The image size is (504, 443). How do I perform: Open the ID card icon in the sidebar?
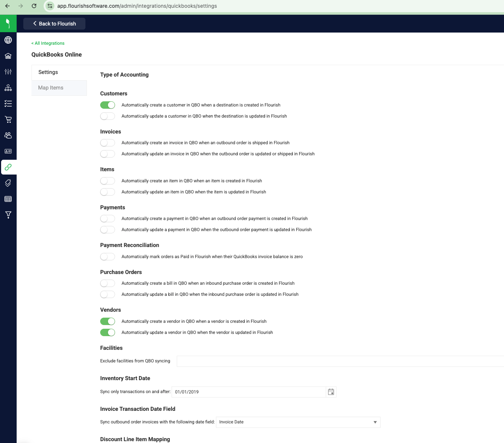point(8,151)
